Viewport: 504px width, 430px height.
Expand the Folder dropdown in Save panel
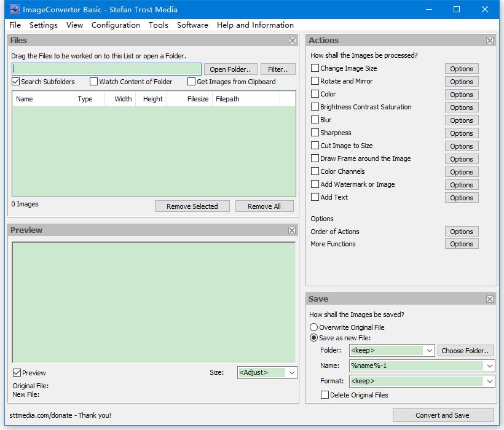coord(429,350)
